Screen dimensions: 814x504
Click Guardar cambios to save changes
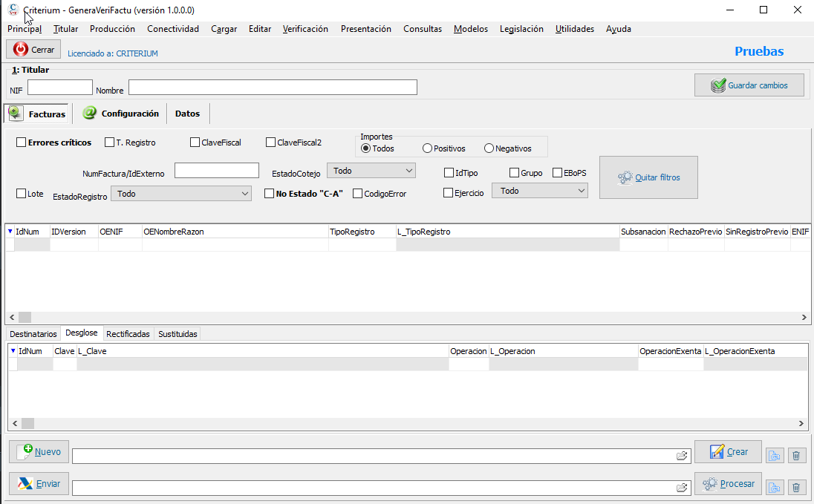click(x=749, y=85)
